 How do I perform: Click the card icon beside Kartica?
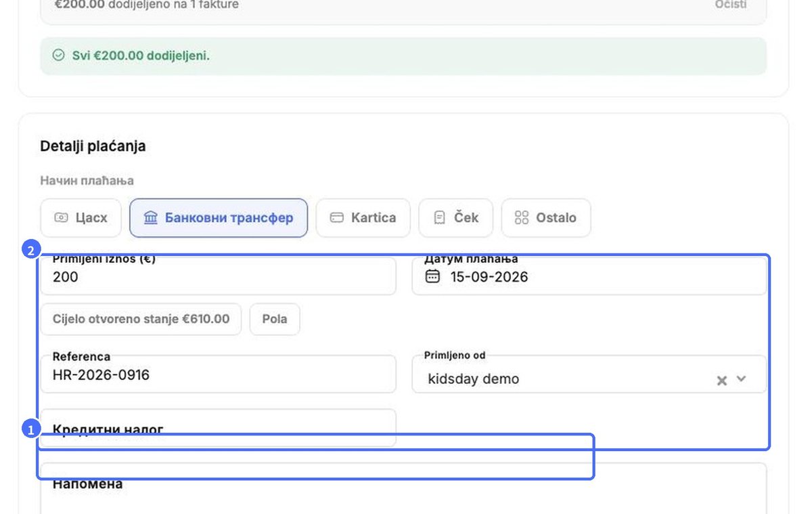click(336, 218)
